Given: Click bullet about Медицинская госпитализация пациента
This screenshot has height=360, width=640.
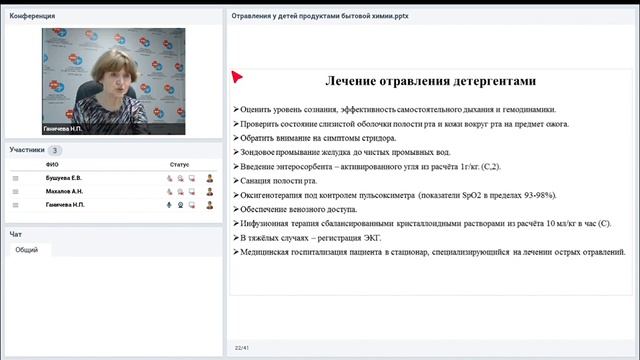Looking at the screenshot, I should [429, 252].
